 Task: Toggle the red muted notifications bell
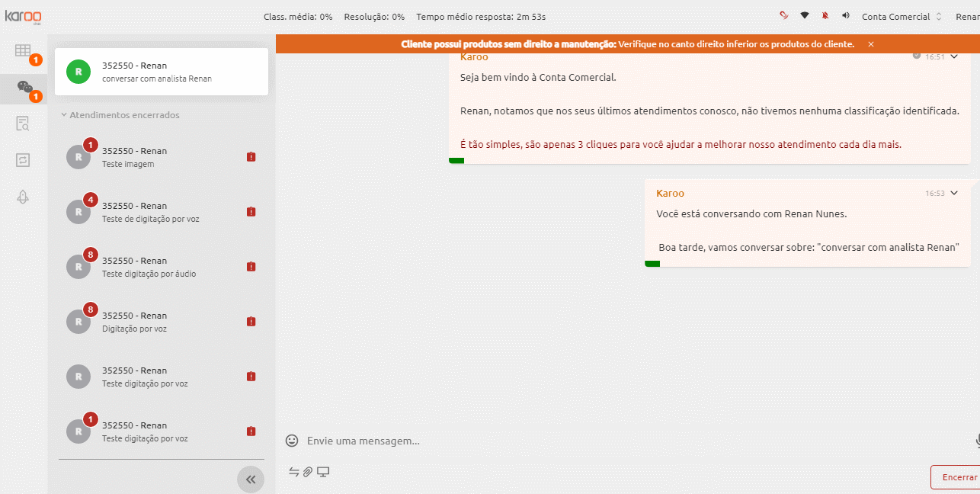tap(825, 16)
